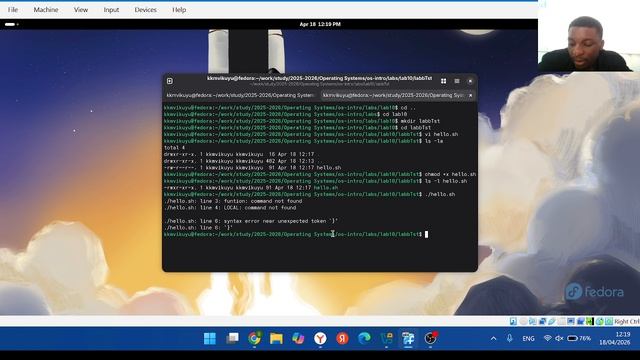Close the terminal window
640x360 pixels.
(470, 81)
